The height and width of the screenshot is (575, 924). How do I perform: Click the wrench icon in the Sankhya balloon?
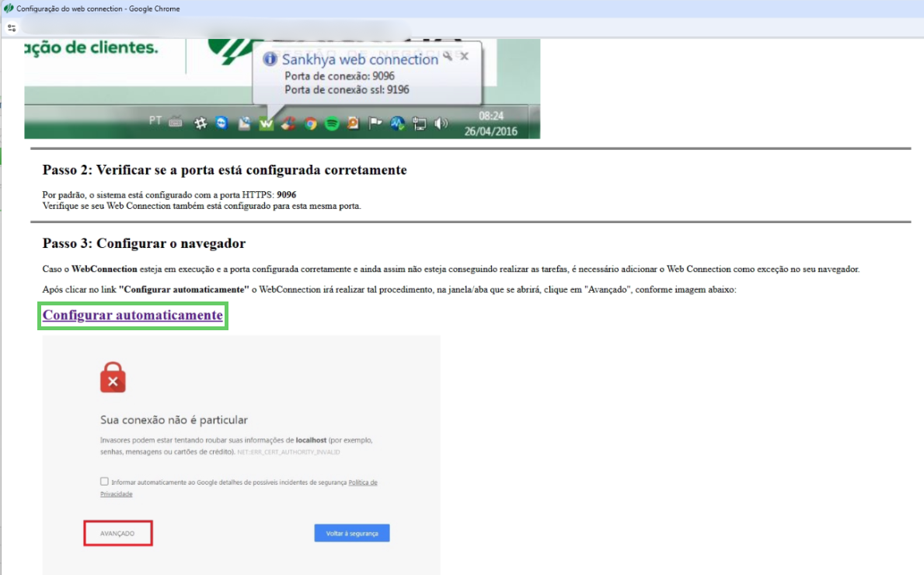(x=448, y=56)
